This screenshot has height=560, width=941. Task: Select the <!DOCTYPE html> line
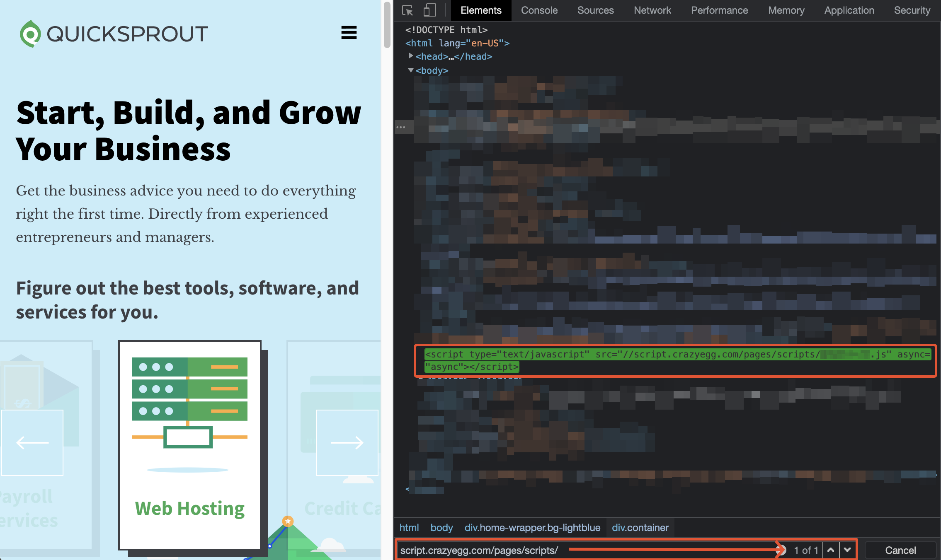(446, 30)
